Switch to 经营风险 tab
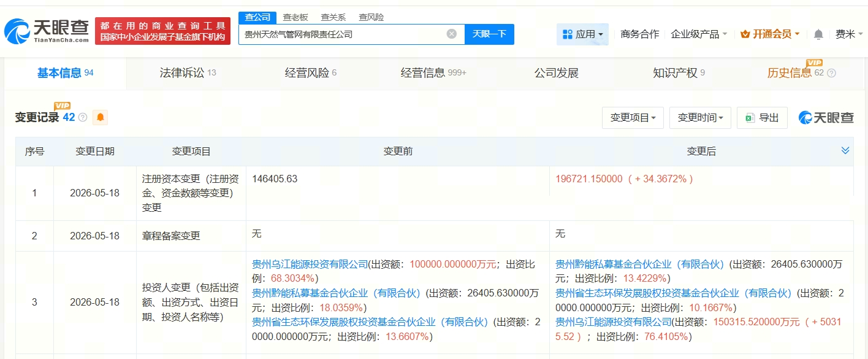Image resolution: width=868 pixels, height=359 pixels. click(311, 73)
